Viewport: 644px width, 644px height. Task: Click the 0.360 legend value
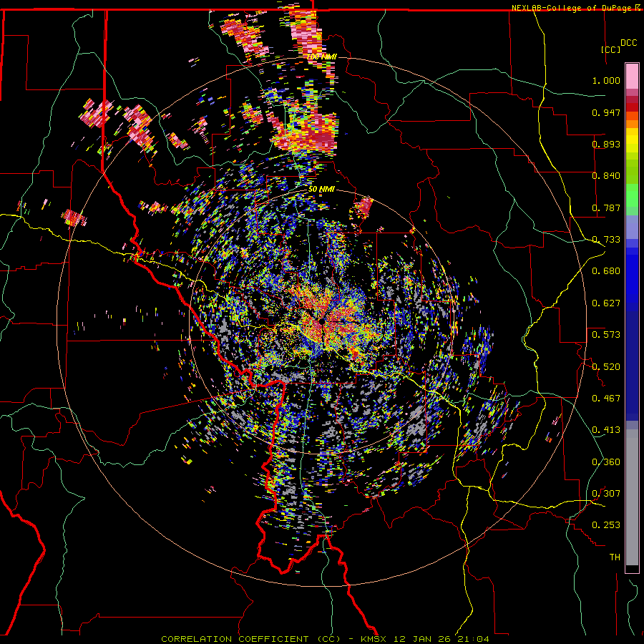click(606, 462)
